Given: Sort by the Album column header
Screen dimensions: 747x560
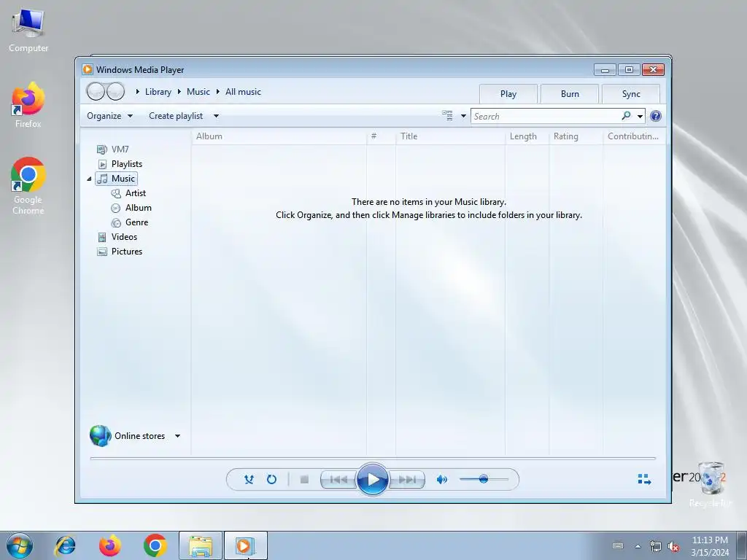Looking at the screenshot, I should 279,136.
